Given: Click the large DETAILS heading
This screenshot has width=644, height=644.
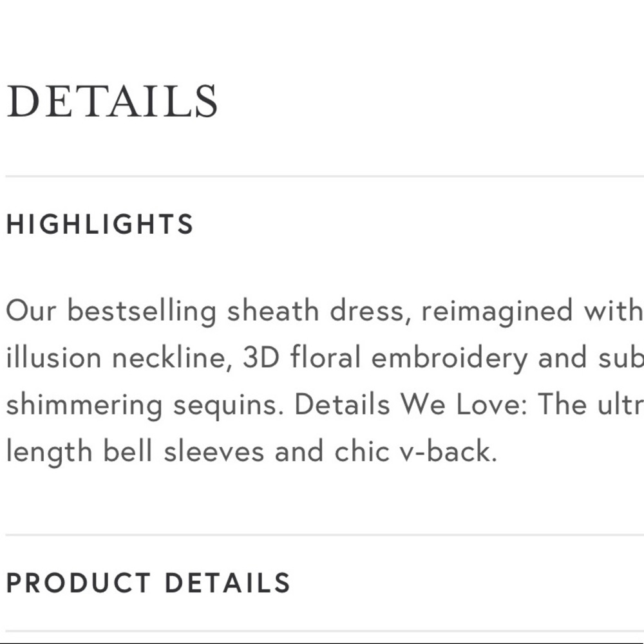Looking at the screenshot, I should 111,101.
